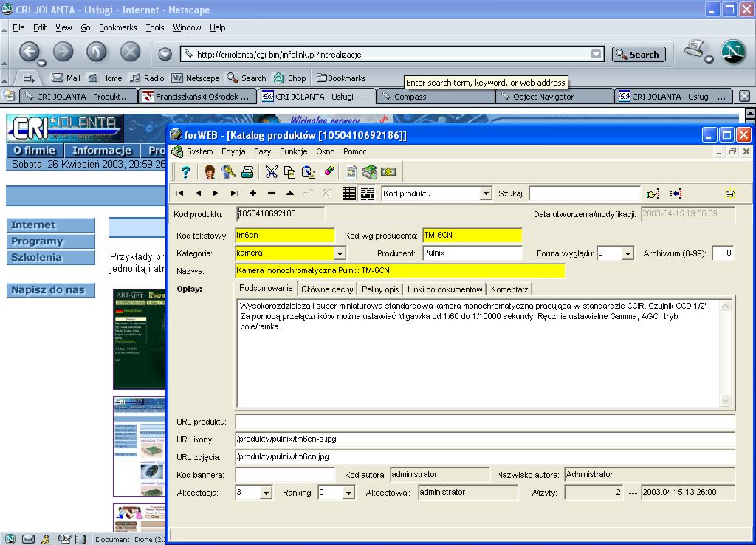
Task: Open Mail from Netscape personal toolbar
Action: pyautogui.click(x=66, y=78)
